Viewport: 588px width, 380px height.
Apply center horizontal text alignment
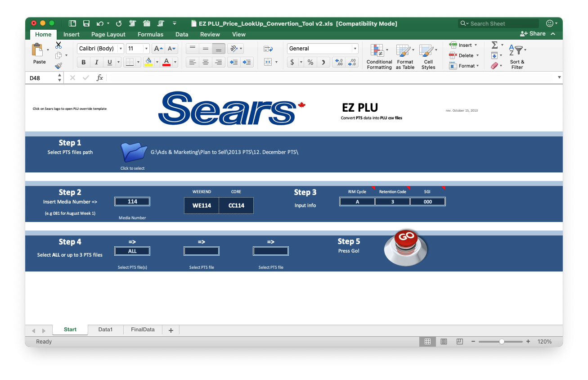click(x=206, y=63)
